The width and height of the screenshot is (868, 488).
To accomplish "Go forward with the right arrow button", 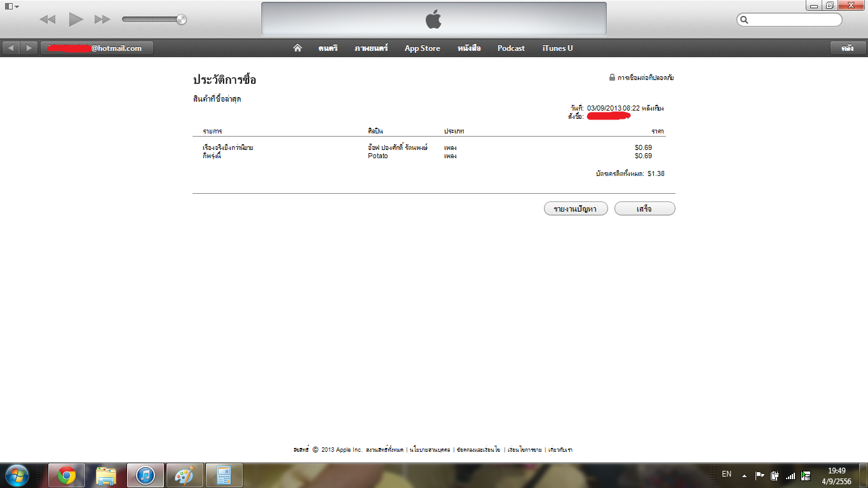I will 29,48.
